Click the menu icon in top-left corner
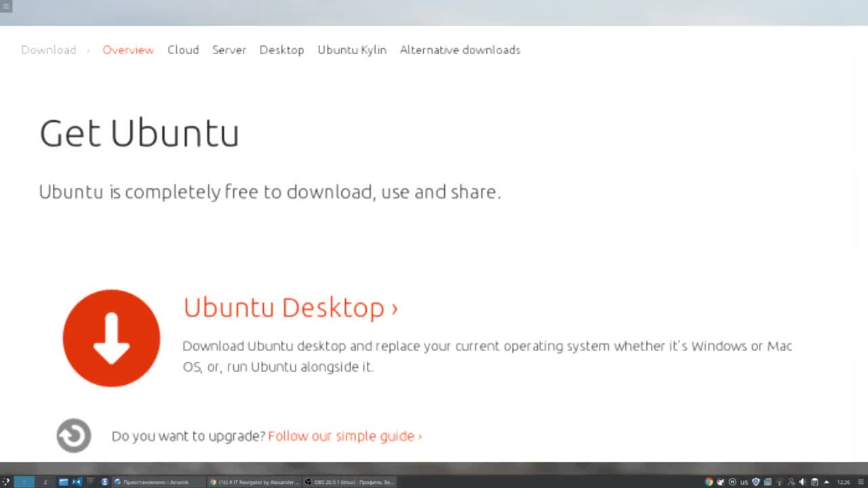 click(x=6, y=6)
